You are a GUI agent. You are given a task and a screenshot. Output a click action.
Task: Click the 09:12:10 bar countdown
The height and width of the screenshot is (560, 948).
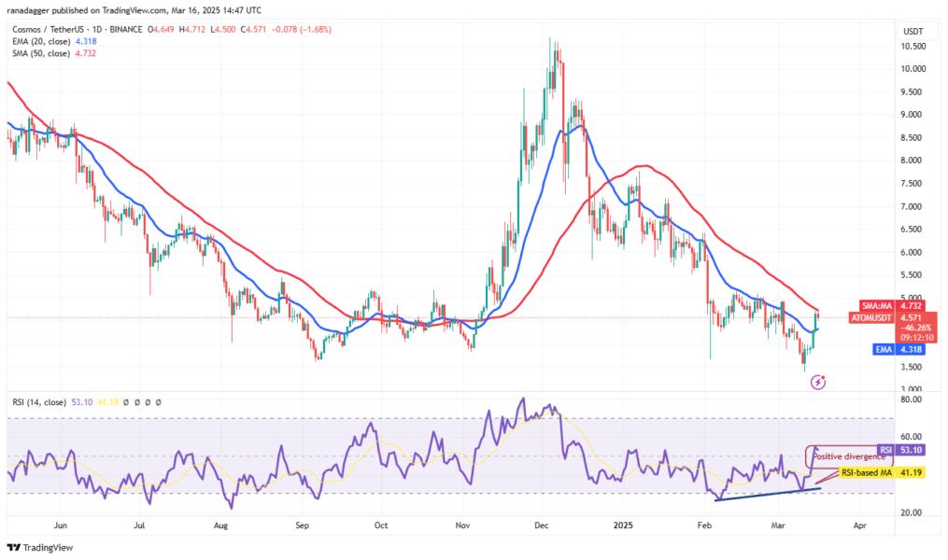[x=916, y=338]
